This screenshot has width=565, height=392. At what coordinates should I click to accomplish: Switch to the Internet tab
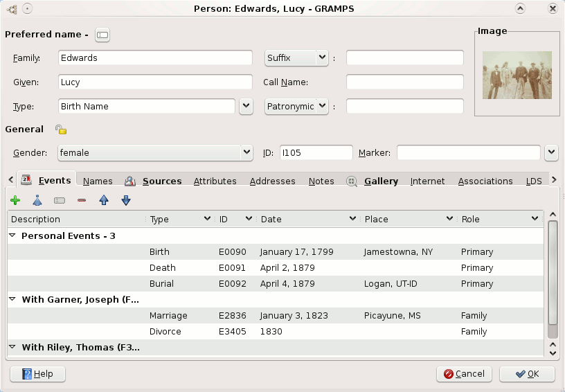coord(427,181)
